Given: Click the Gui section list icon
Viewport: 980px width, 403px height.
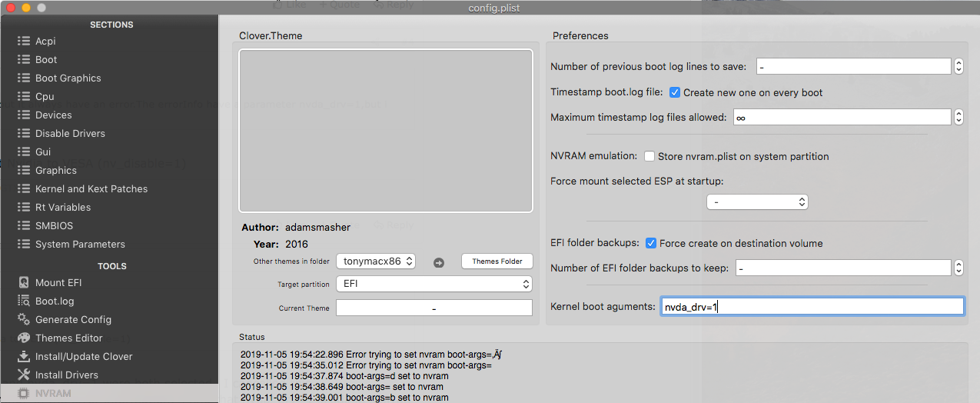Looking at the screenshot, I should 23,152.
